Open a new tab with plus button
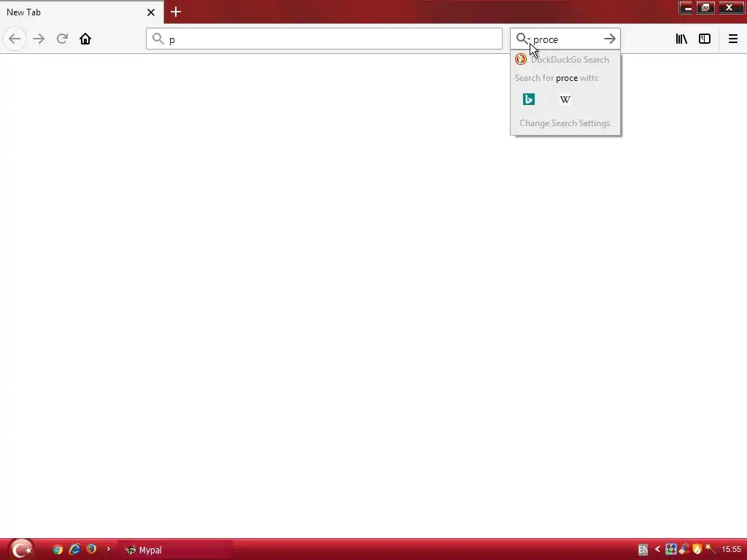 point(176,12)
